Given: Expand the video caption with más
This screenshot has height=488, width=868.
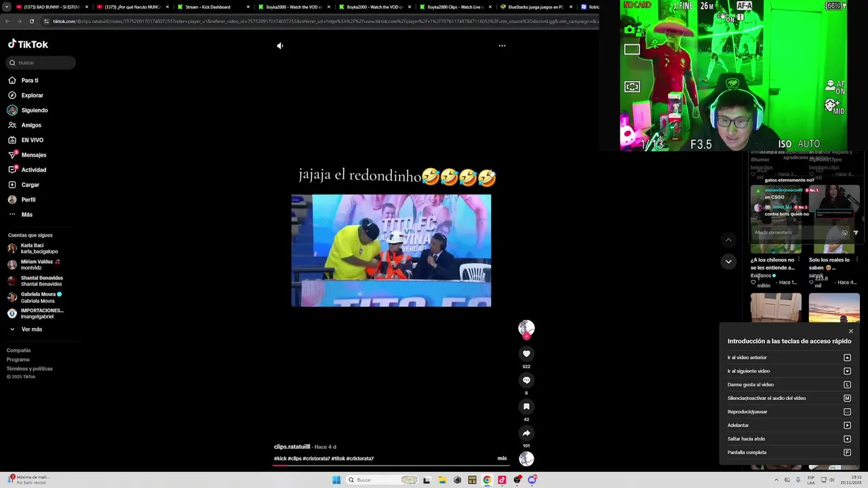Looking at the screenshot, I should [502, 458].
